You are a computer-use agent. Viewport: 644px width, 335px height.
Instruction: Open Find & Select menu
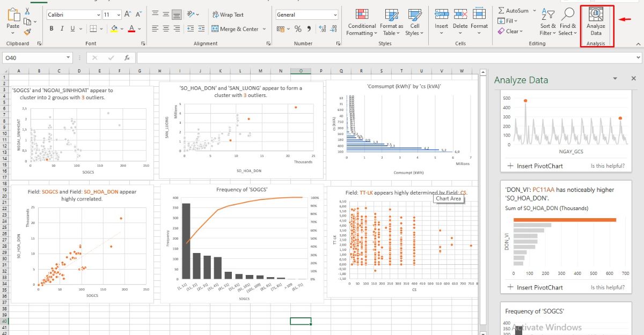point(567,22)
